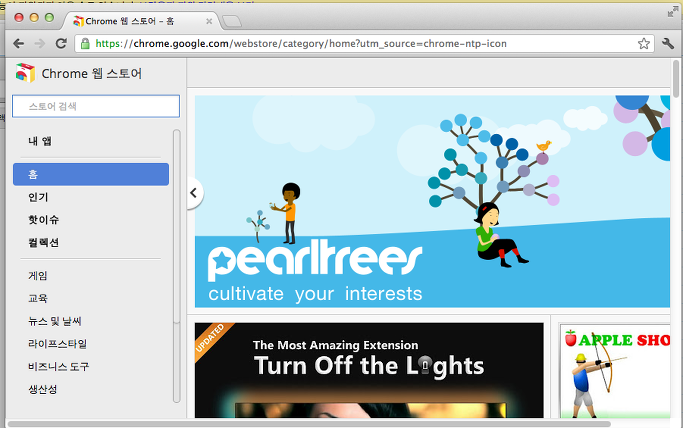Image resolution: width=683 pixels, height=428 pixels.
Task: Bookmark this page with the star icon
Action: point(643,44)
